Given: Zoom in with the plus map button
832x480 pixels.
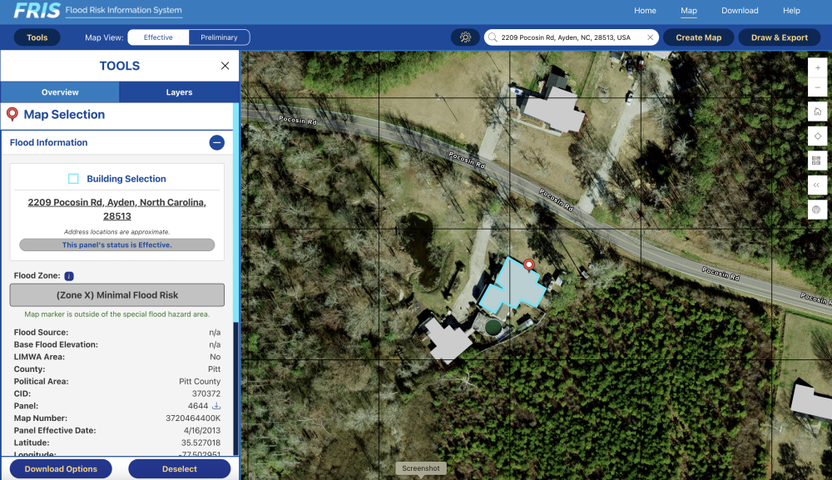Looking at the screenshot, I should [817, 68].
